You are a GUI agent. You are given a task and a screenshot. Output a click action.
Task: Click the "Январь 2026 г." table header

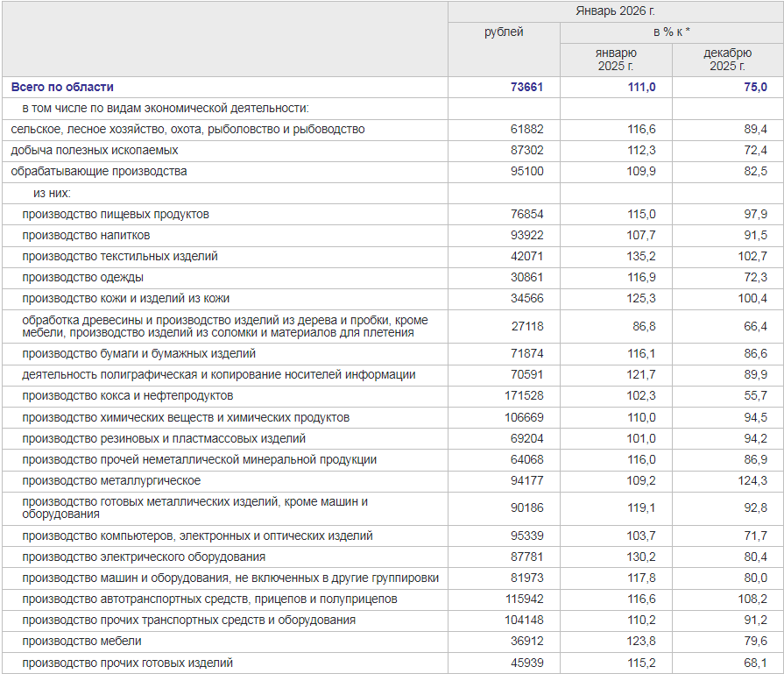pyautogui.click(x=615, y=11)
